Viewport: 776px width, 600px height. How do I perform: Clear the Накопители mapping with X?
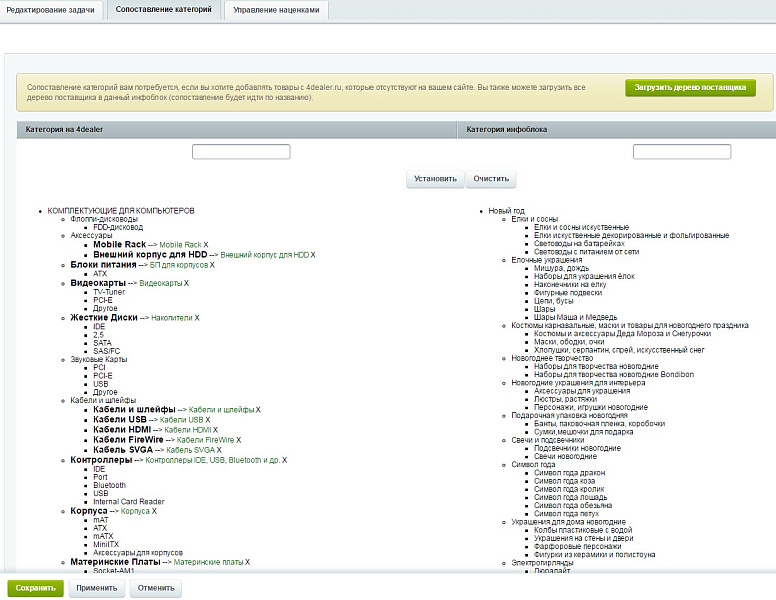(197, 318)
